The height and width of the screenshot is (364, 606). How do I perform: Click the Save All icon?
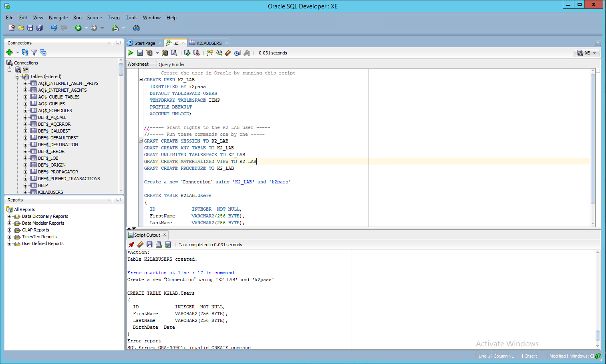pyautogui.click(x=40, y=28)
